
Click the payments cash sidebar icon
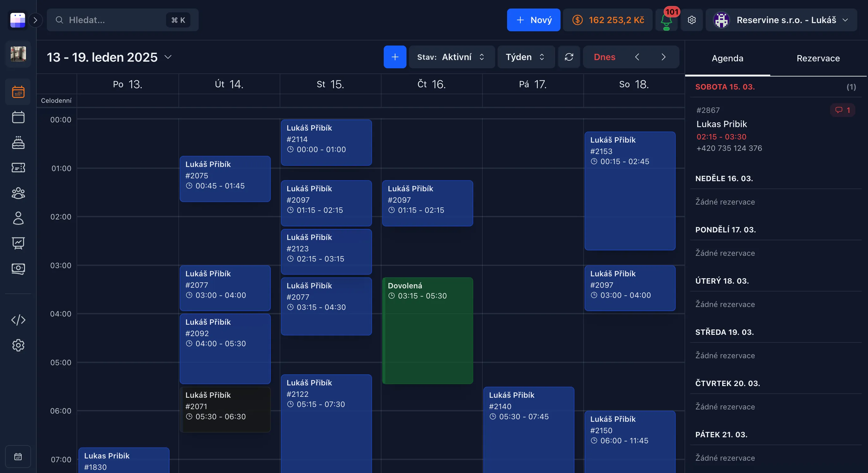coord(18,268)
